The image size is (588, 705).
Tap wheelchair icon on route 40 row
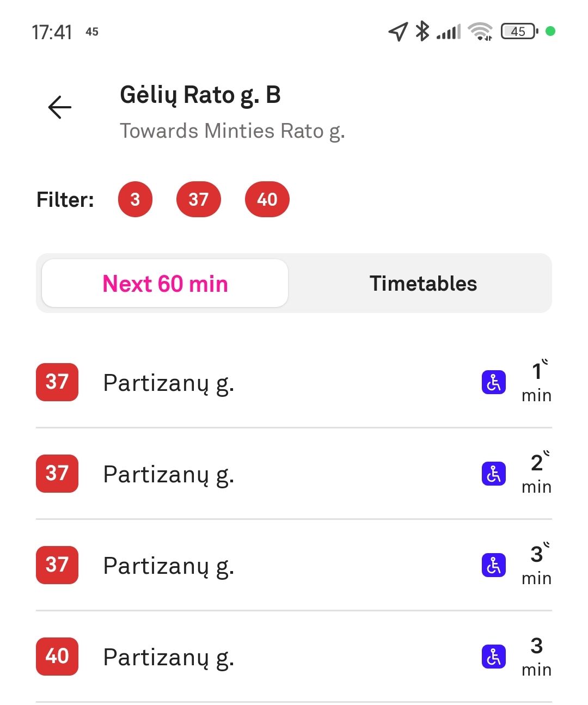pyautogui.click(x=494, y=657)
